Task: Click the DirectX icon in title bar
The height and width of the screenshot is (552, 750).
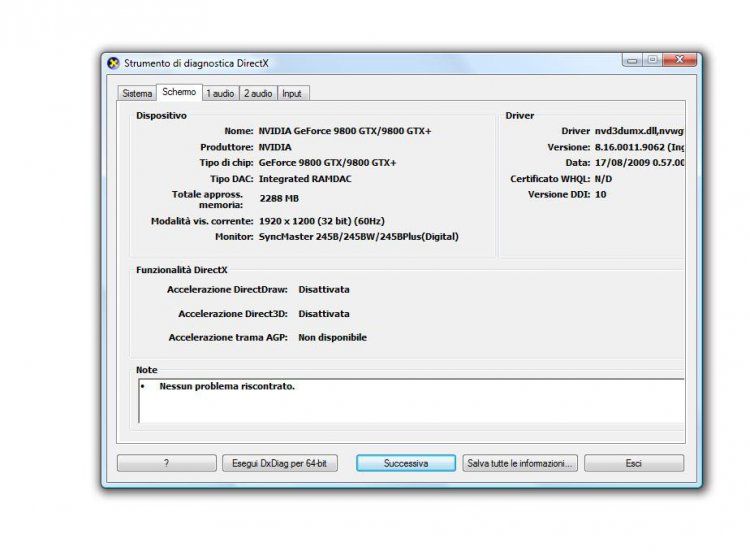Action: point(113,63)
